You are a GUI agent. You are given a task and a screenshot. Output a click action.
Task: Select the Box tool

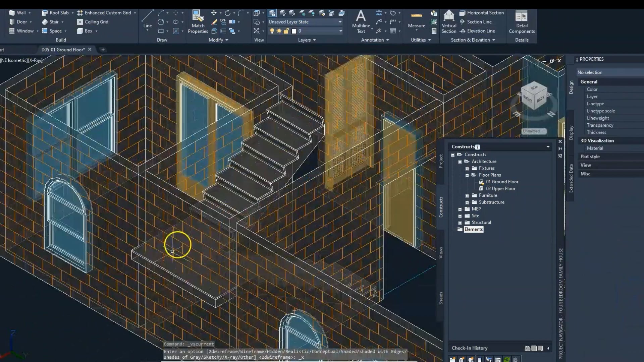(x=85, y=31)
